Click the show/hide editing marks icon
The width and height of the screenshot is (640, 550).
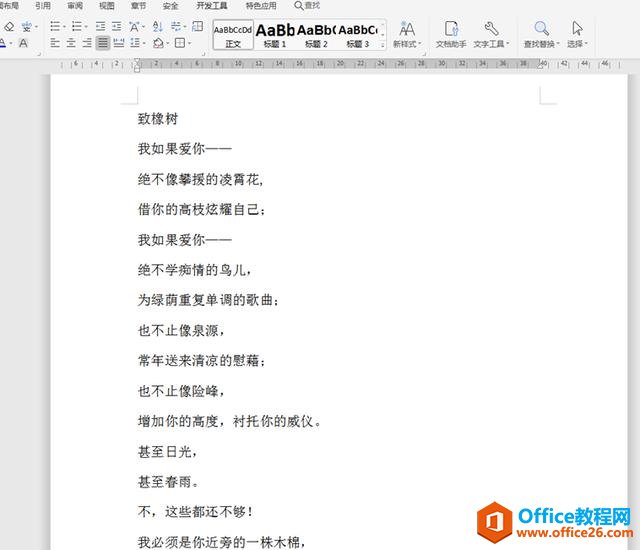click(x=176, y=27)
